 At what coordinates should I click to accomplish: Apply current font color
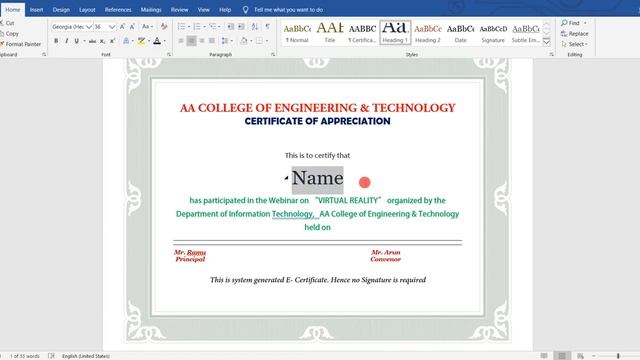click(157, 41)
